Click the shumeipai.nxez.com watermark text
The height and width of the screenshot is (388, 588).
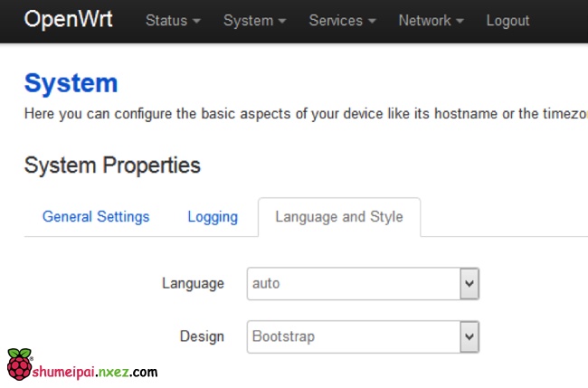coord(95,371)
